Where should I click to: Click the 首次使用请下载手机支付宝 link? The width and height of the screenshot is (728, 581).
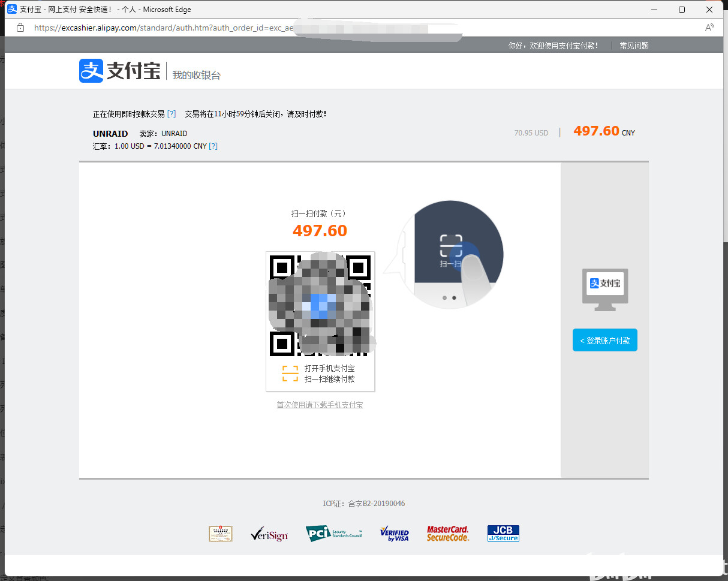click(320, 405)
